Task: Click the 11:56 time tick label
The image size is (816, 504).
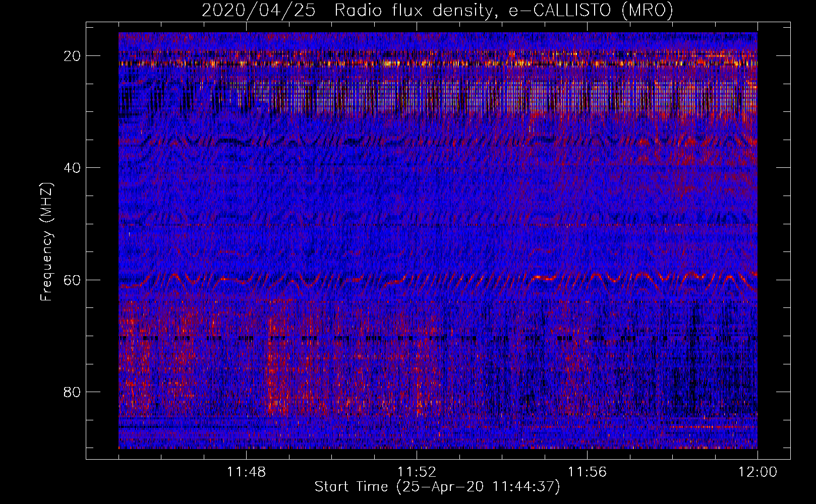Action: pyautogui.click(x=587, y=472)
